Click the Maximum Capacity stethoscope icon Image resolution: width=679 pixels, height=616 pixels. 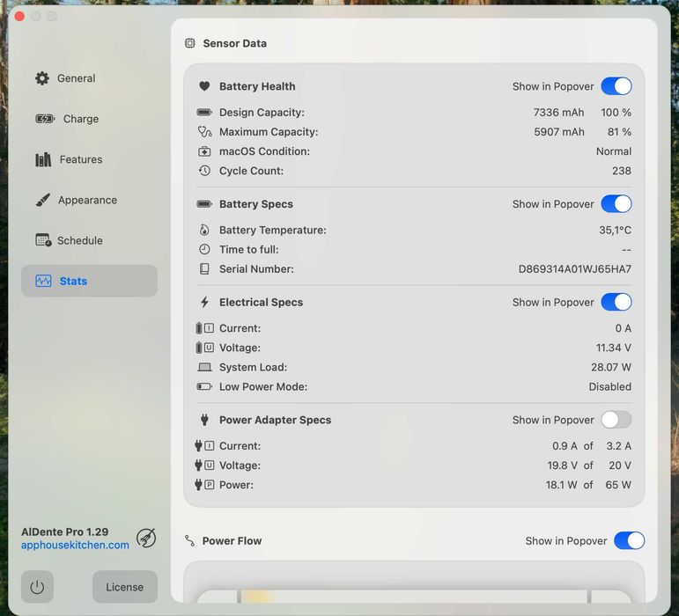[x=204, y=131]
